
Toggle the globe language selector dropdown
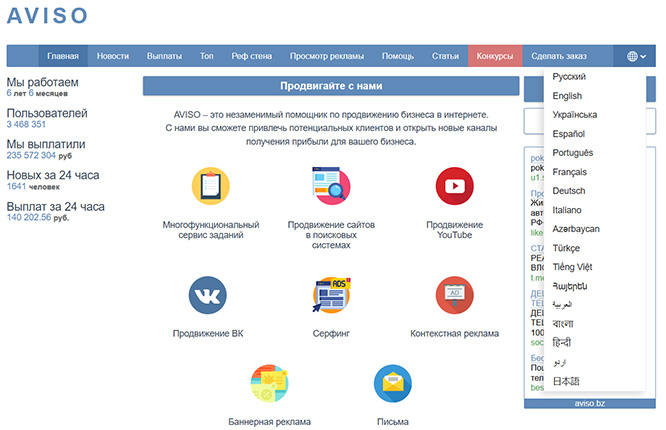point(636,56)
